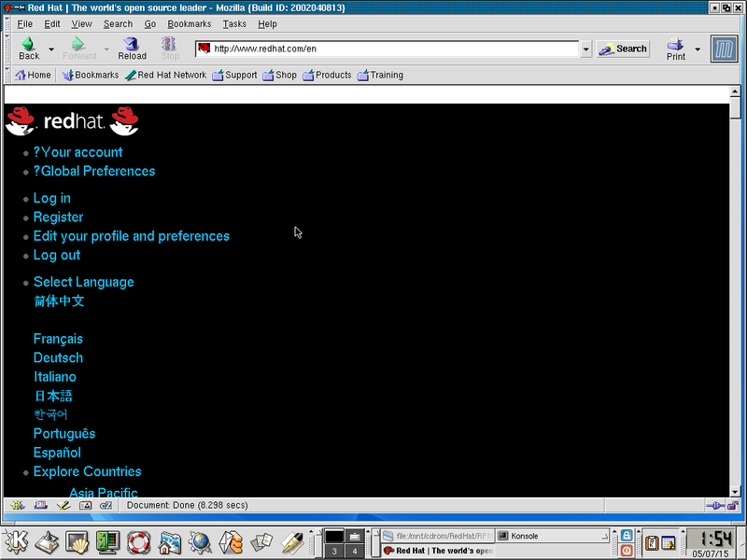Open the lifebuoy Help Center icon
The height and width of the screenshot is (560, 747).
coord(138,543)
